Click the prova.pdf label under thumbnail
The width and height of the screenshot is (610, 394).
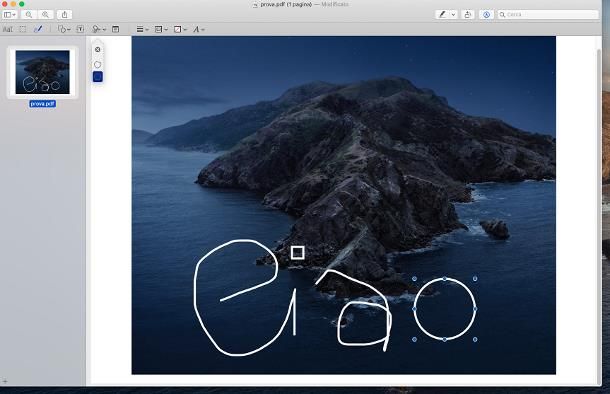click(x=42, y=104)
